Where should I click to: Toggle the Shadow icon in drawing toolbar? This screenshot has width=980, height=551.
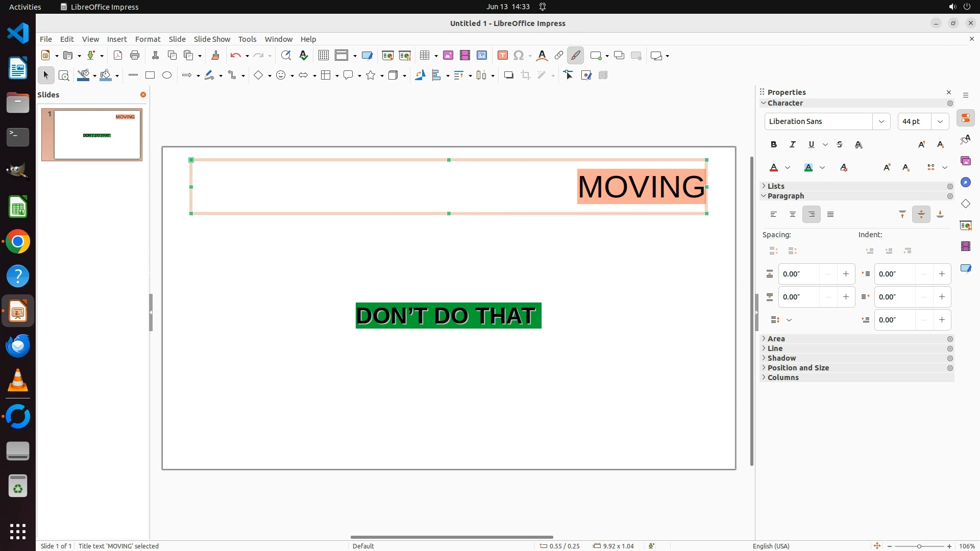pyautogui.click(x=508, y=76)
